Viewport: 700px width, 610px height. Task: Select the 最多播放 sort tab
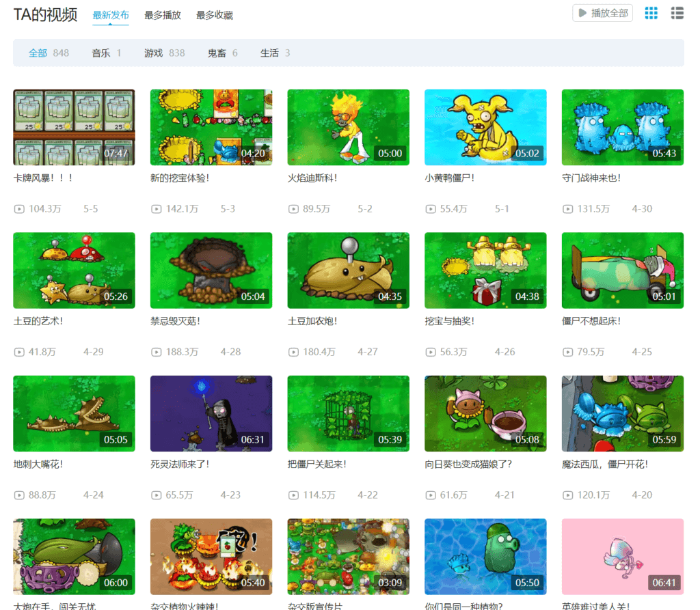[163, 15]
